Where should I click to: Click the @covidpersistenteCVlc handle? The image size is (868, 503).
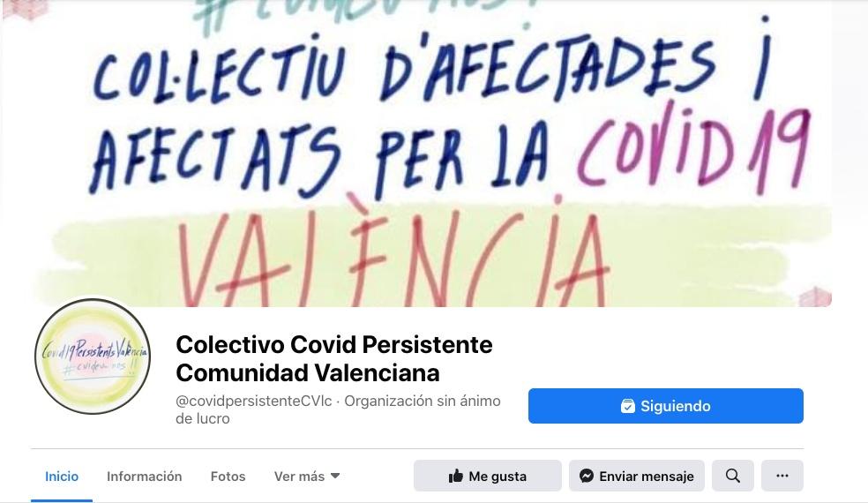click(253, 401)
